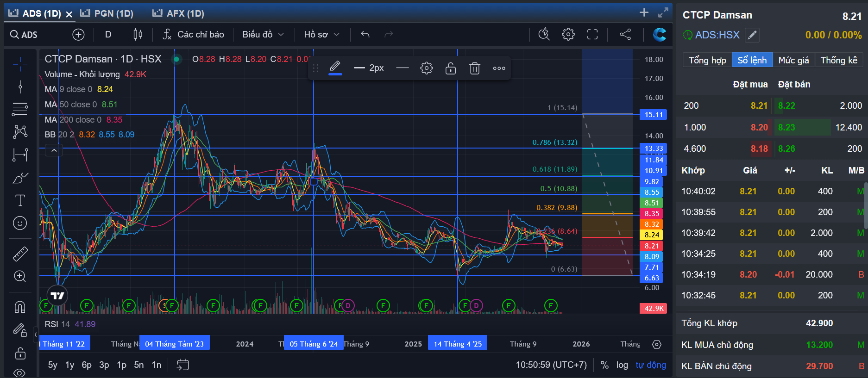This screenshot has height=378, width=868.
Task: Open candlestick chart type selector
Action: tap(138, 34)
